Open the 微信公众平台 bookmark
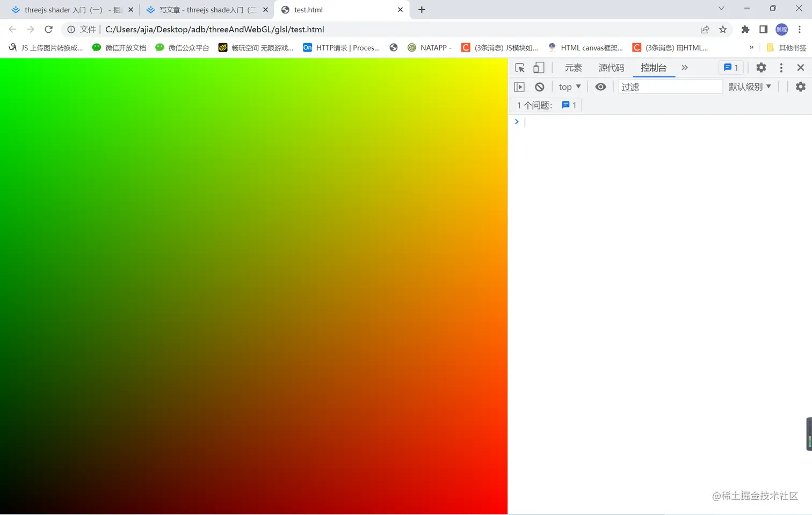The image size is (812, 515). point(182,48)
